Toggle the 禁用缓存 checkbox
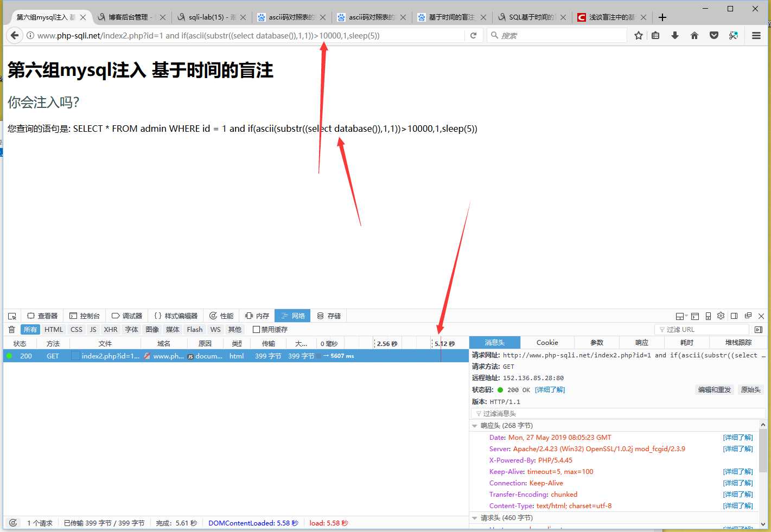Viewport: 771px width, 532px height. pyautogui.click(x=257, y=329)
